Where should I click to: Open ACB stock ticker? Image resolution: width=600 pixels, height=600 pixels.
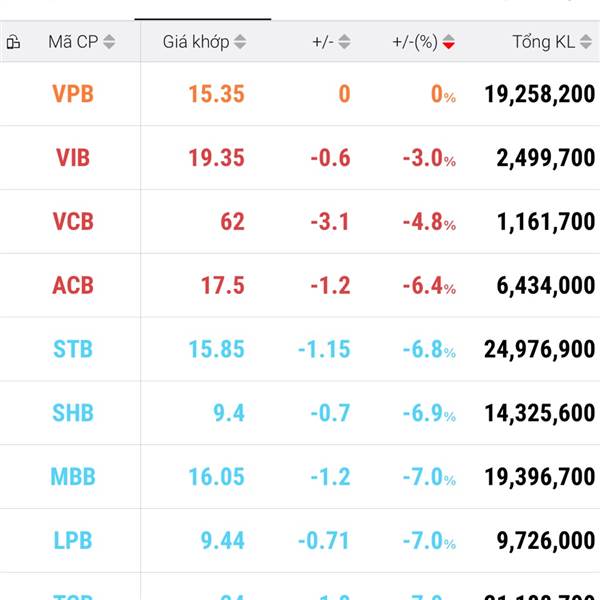[73, 285]
